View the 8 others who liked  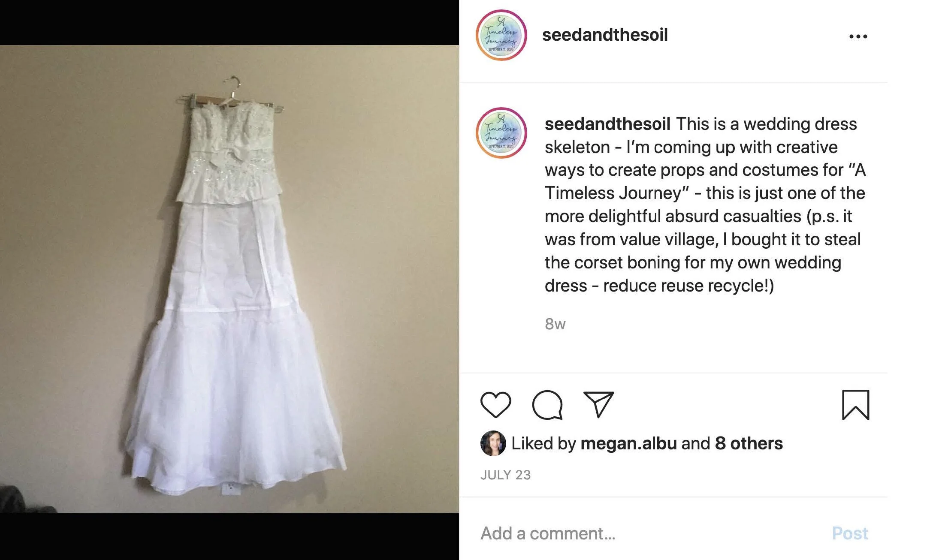749,443
